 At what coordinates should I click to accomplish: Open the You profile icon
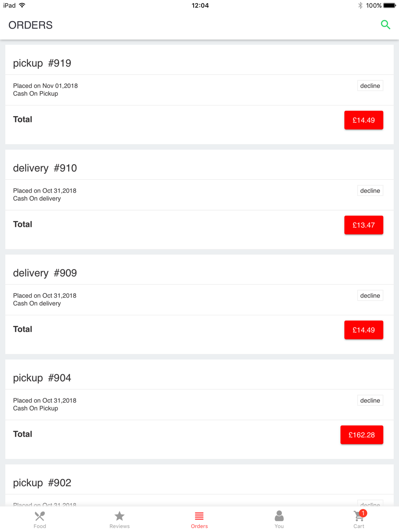point(279,516)
